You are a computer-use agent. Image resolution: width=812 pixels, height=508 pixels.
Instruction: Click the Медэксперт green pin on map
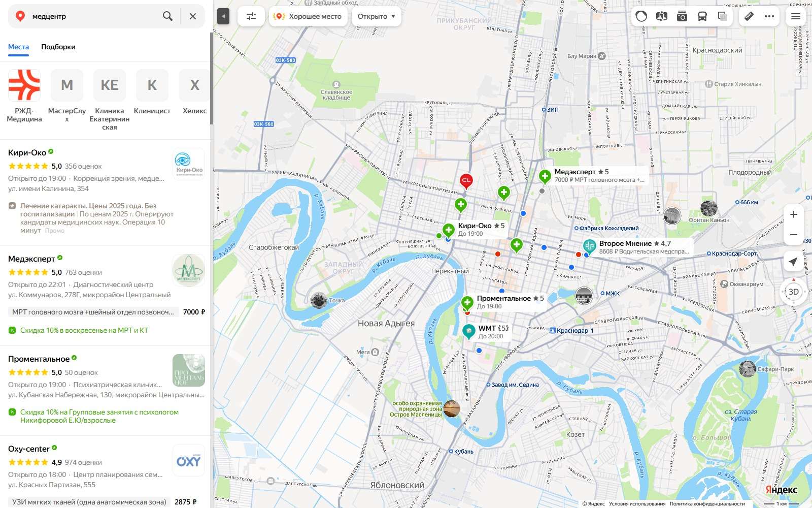point(545,176)
